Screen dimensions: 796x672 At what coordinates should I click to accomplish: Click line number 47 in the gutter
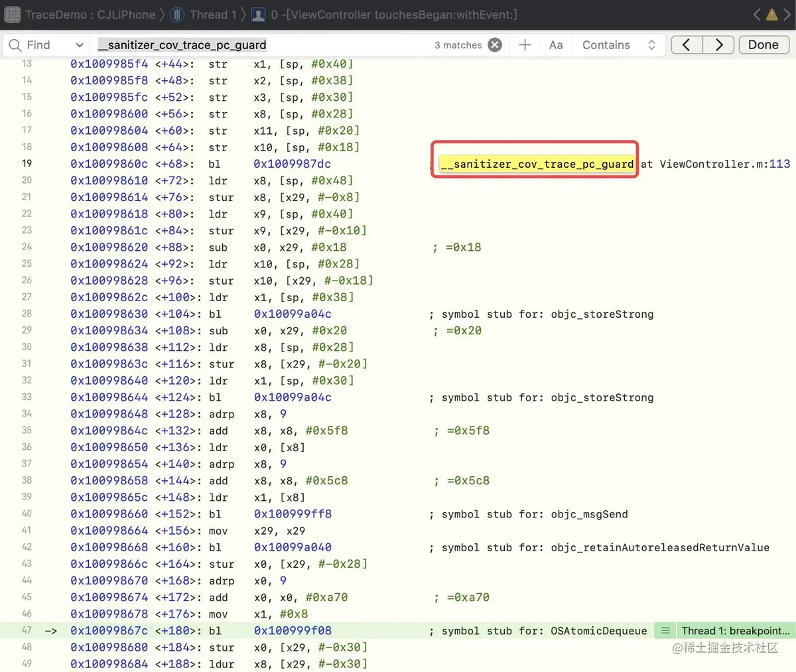coord(27,630)
